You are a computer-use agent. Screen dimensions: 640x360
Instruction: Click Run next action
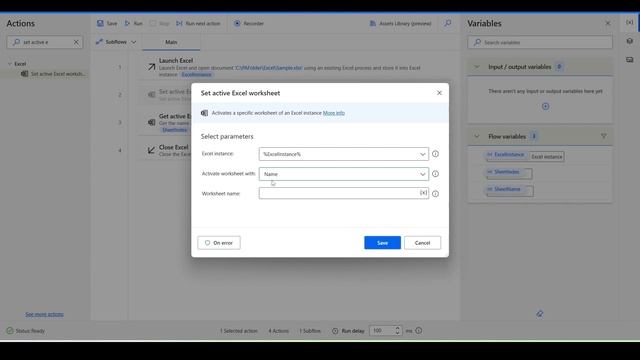tap(198, 23)
